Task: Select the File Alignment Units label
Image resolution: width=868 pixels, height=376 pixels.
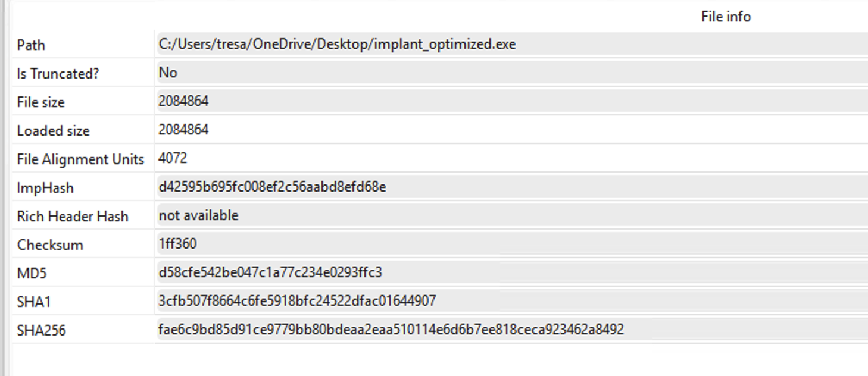Action: (x=80, y=159)
